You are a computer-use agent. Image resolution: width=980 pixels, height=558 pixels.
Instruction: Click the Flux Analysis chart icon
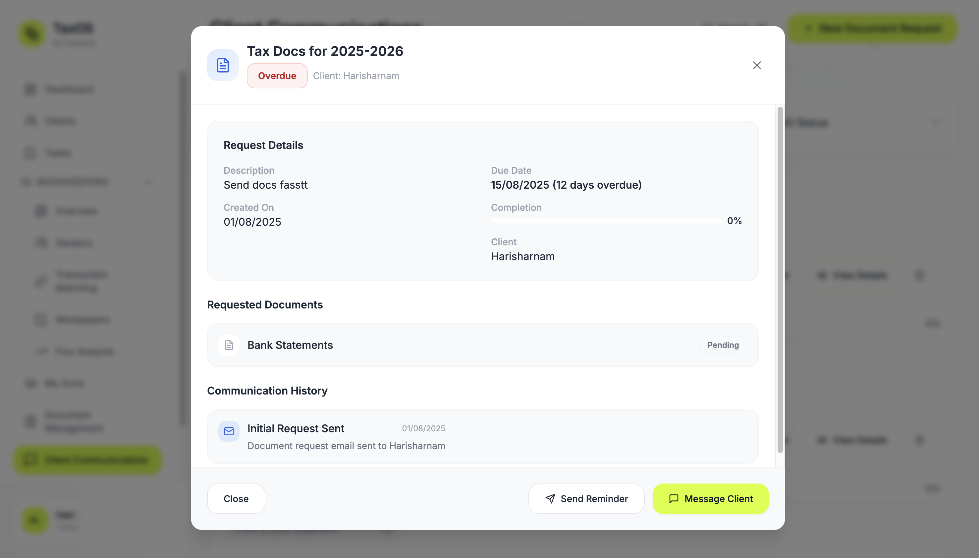(41, 351)
